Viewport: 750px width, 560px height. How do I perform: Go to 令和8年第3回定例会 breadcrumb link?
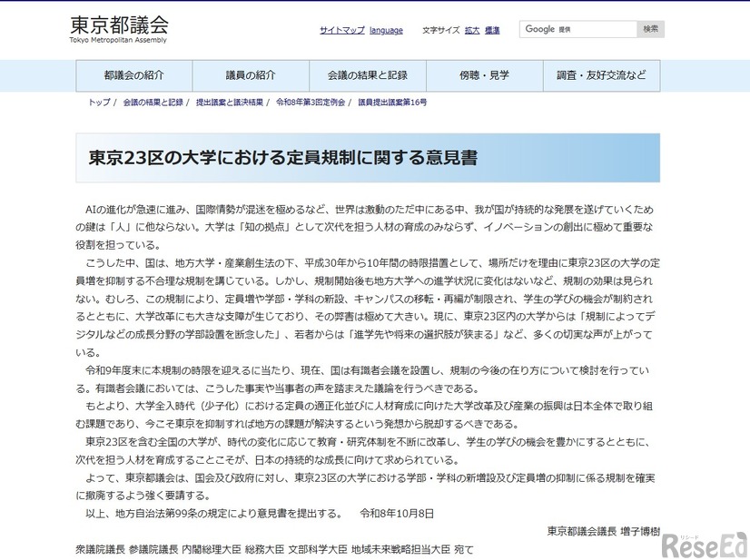[311, 103]
